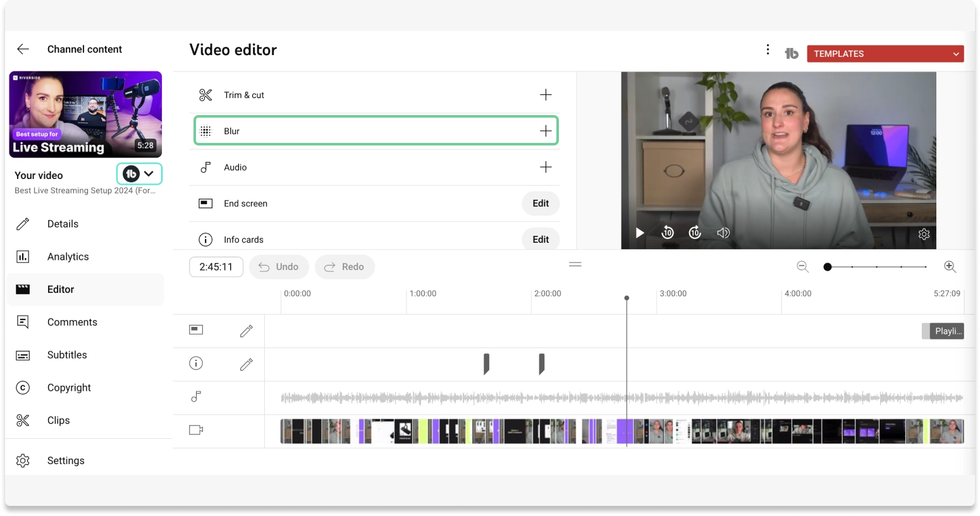The image size is (980, 516).
Task: Click the Undo button
Action: [279, 267]
